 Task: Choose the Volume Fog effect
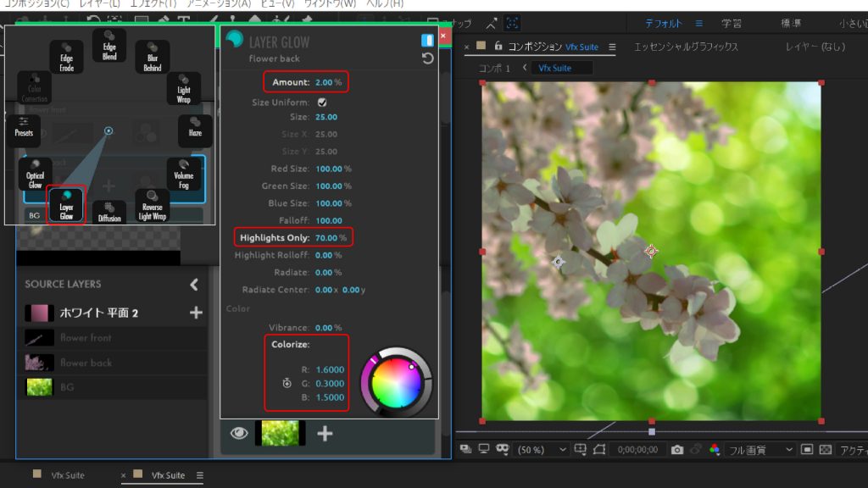[184, 174]
